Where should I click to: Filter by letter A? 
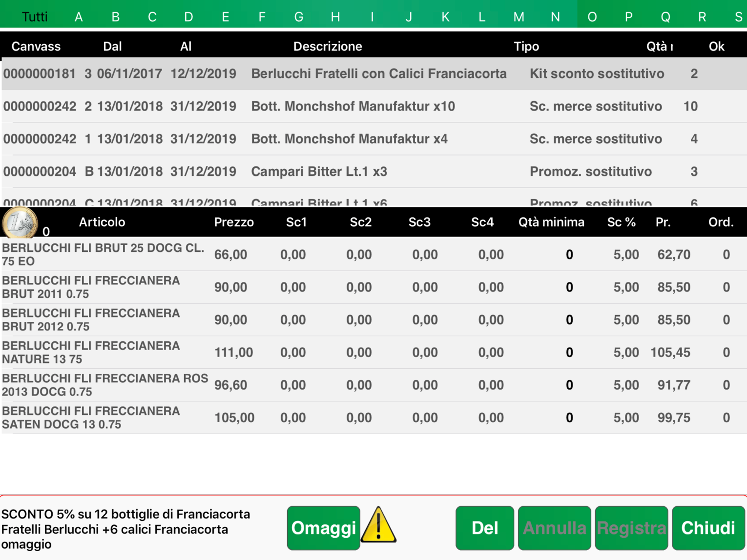point(79,17)
